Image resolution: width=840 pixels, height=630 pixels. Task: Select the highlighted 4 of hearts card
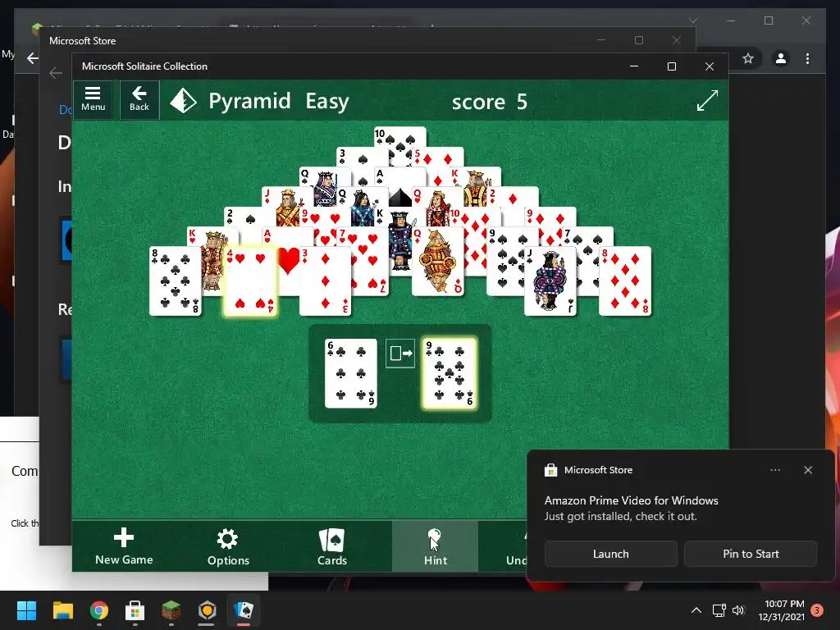(250, 281)
